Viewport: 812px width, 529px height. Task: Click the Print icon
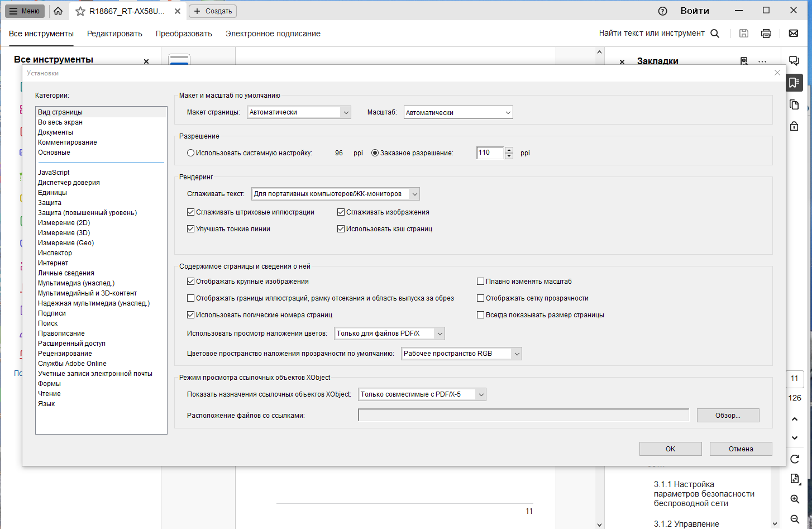766,34
